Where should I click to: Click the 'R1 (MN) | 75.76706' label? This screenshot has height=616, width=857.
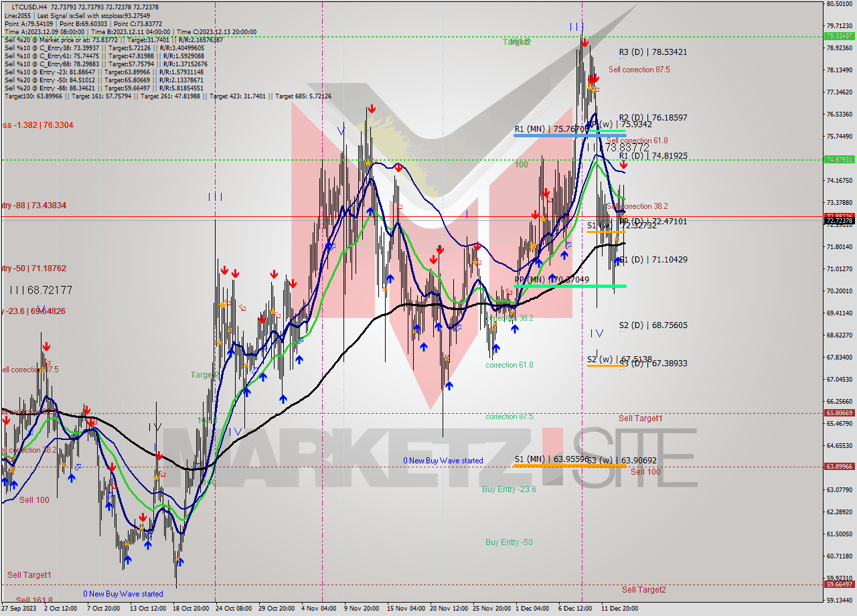click(x=551, y=129)
